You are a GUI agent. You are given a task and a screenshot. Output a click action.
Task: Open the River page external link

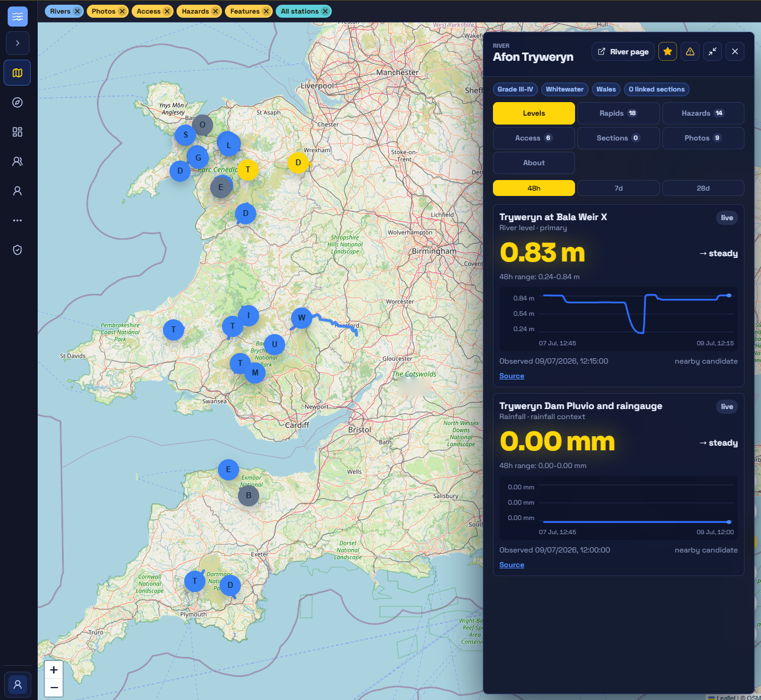pos(623,52)
